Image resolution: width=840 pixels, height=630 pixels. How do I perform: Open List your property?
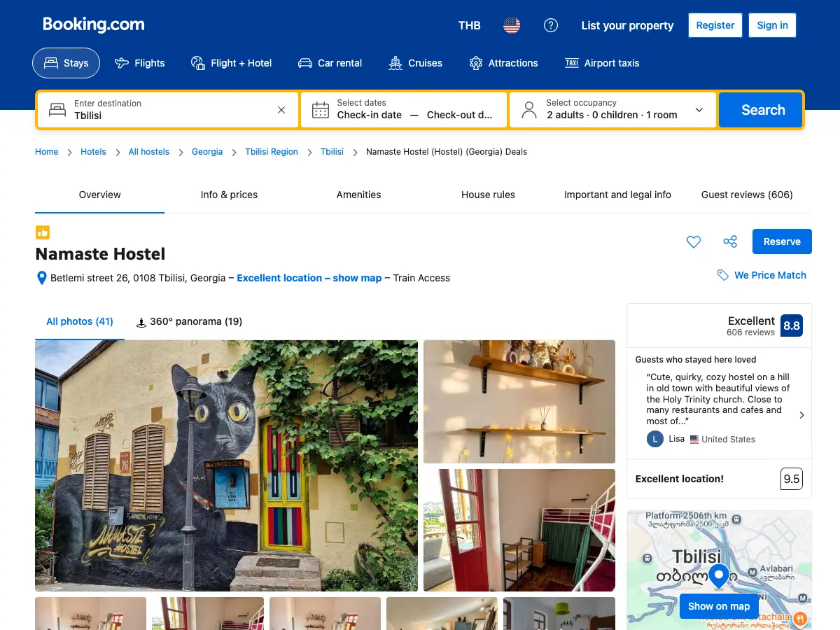(627, 25)
